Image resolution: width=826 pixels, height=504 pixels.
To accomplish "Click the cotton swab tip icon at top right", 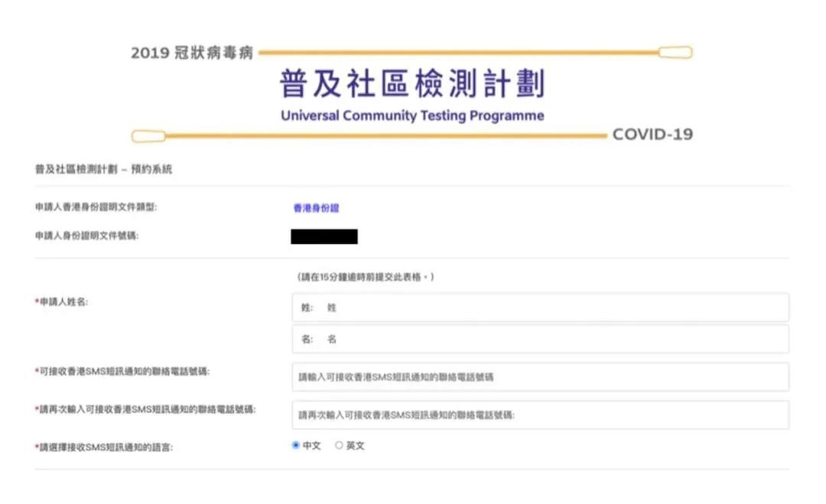I will pos(675,53).
